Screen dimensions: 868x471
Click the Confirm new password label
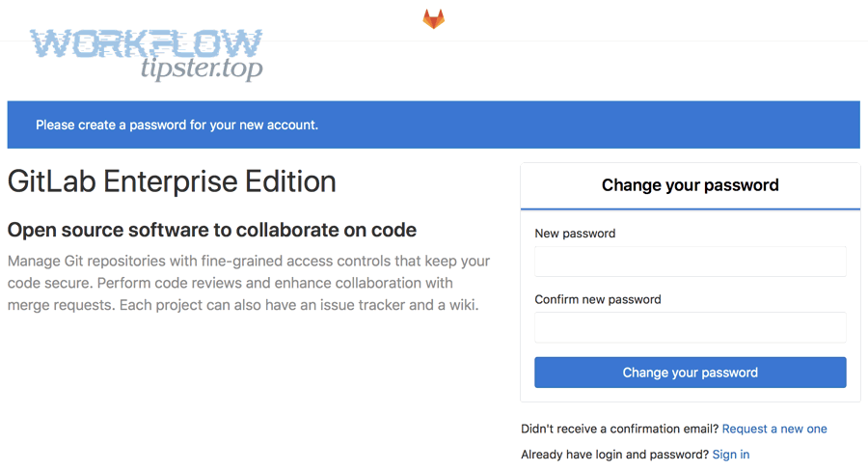[598, 299]
